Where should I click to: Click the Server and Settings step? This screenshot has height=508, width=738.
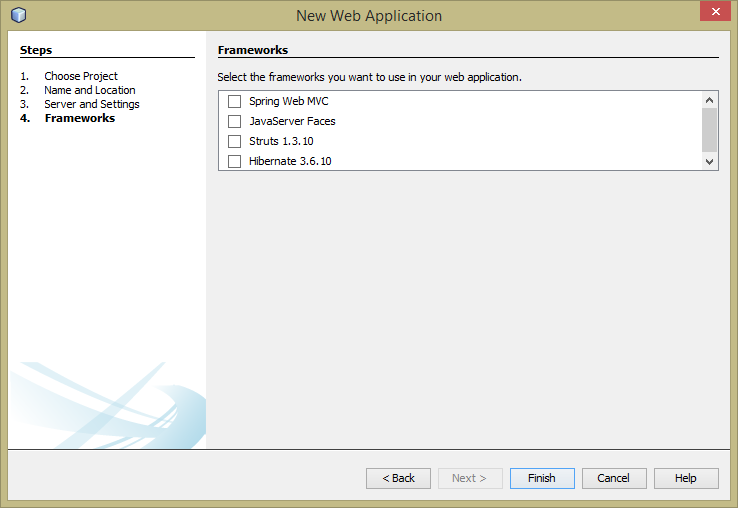92,104
